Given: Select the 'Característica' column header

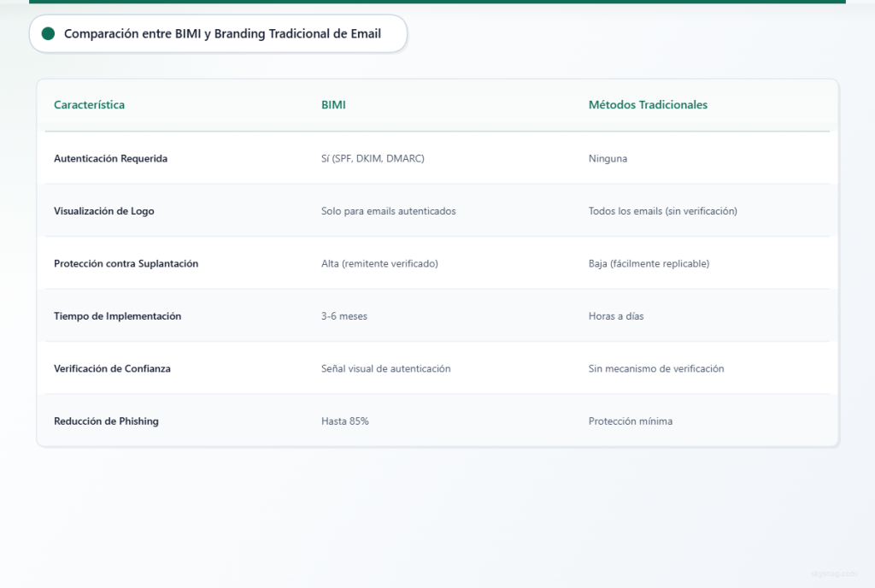Looking at the screenshot, I should [89, 105].
